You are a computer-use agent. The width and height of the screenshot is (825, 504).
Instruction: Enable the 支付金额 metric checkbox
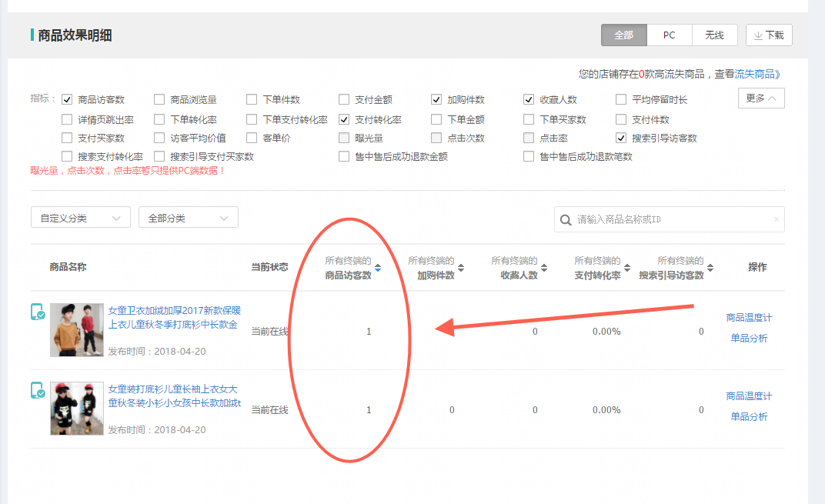(x=344, y=98)
